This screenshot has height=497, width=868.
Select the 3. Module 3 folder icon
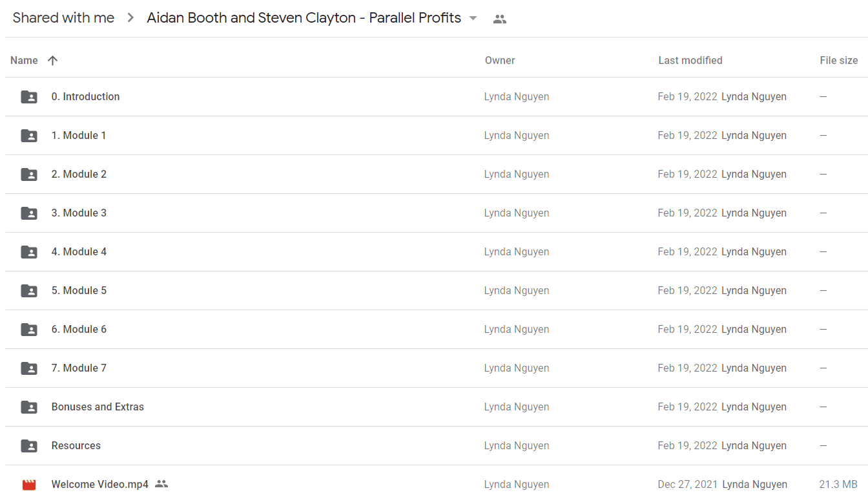click(29, 213)
